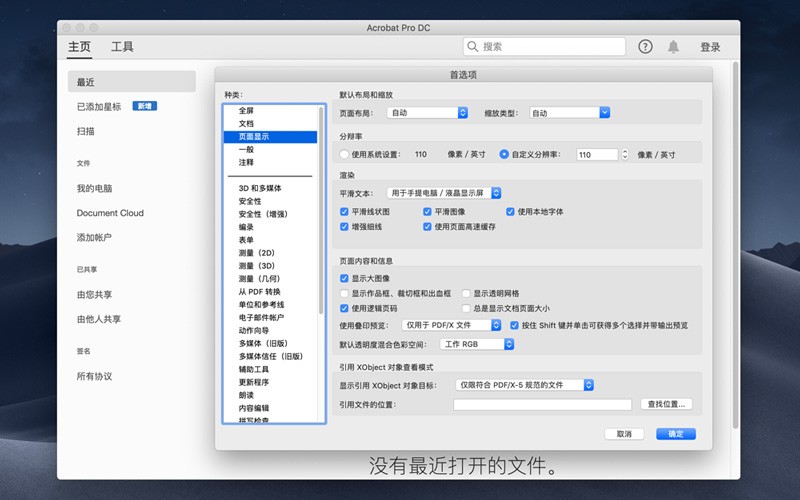Select 电子邮件帐户 category
Image resolution: width=800 pixels, height=500 pixels.
pos(261,317)
